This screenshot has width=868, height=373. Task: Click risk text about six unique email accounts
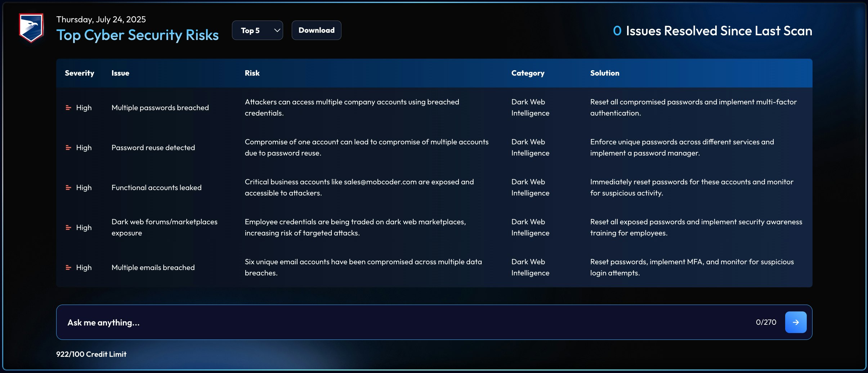click(363, 268)
